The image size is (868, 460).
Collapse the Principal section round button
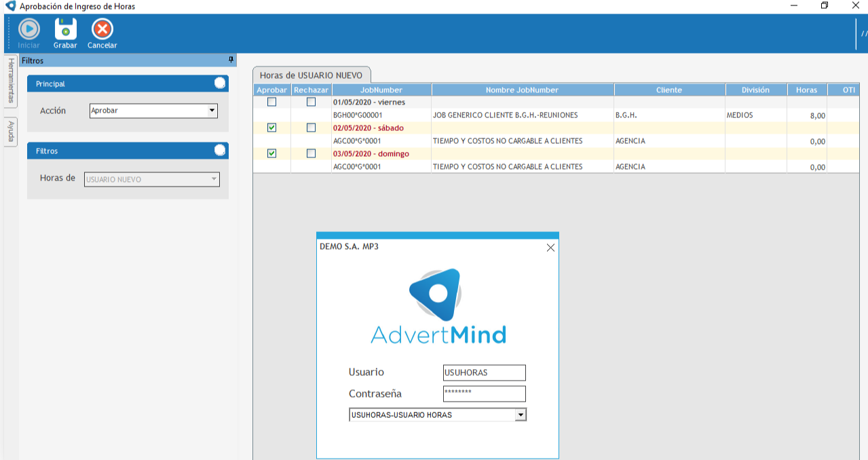coord(219,83)
